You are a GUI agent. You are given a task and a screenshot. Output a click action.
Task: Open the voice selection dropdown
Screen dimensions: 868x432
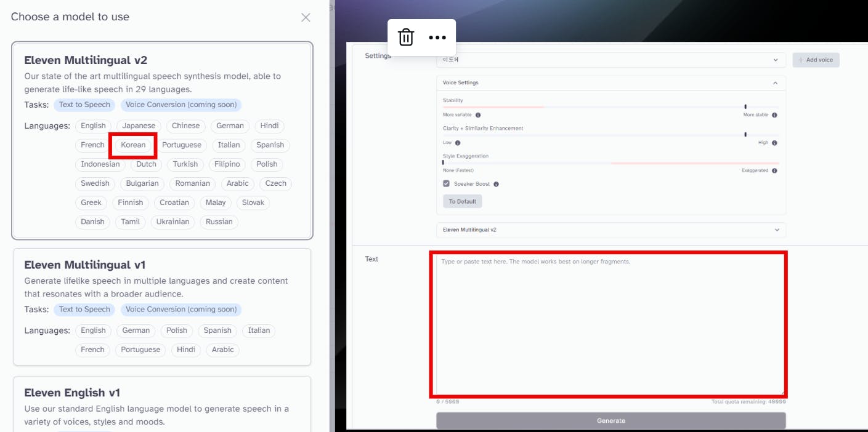point(610,60)
